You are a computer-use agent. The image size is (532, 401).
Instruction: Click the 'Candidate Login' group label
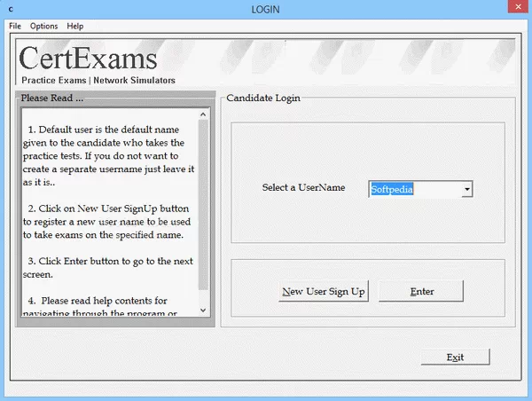coord(263,98)
